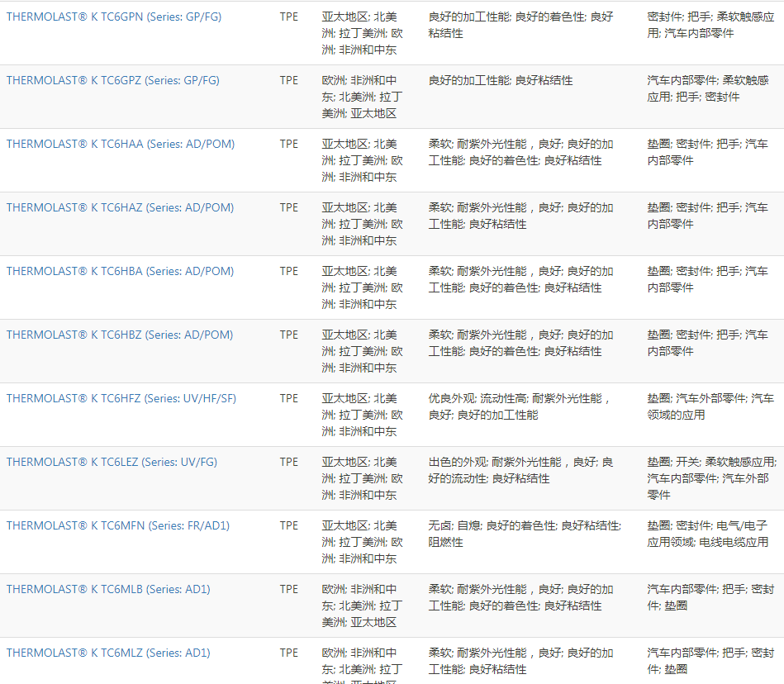The width and height of the screenshot is (784, 684).
Task: Click TPE cell in the TC6MFN row
Action: [289, 525]
